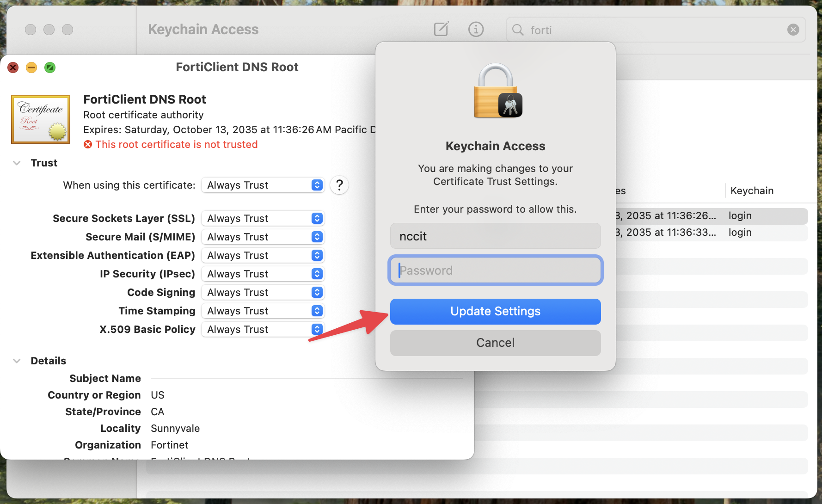This screenshot has height=504, width=822.
Task: Click the Update Settings button
Action: click(x=495, y=312)
